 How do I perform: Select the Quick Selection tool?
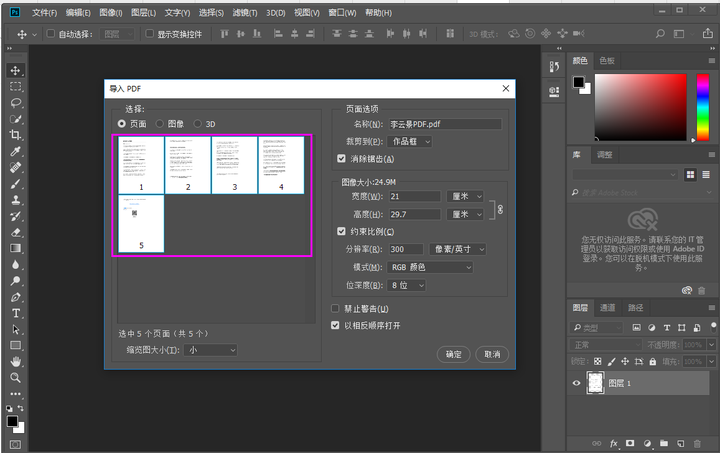click(x=15, y=119)
